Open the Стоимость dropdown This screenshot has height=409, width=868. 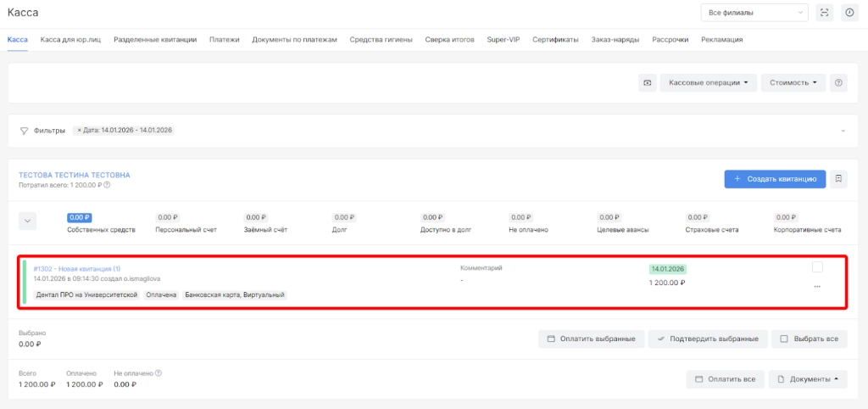pyautogui.click(x=793, y=83)
